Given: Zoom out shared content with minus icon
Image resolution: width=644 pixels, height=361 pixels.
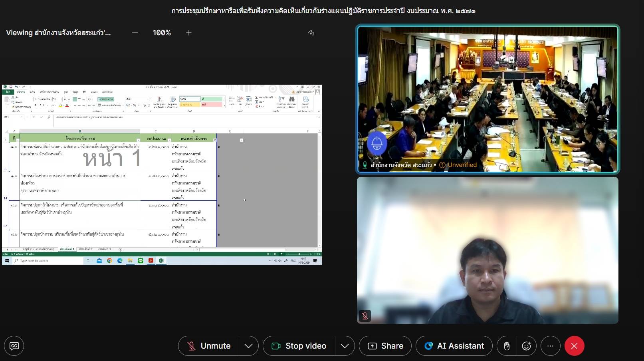Looking at the screenshot, I should pos(135,33).
